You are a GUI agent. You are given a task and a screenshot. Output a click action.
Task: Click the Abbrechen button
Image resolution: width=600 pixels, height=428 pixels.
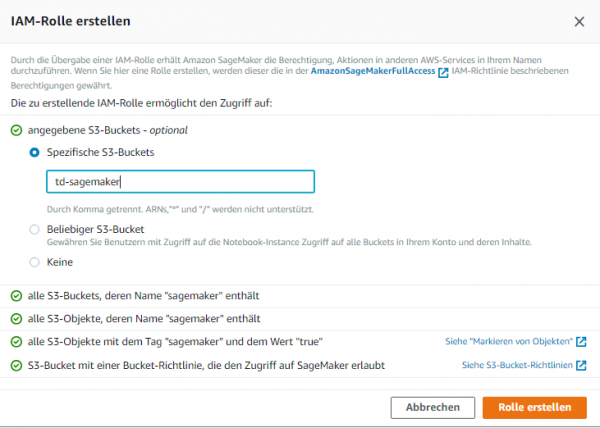[433, 407]
